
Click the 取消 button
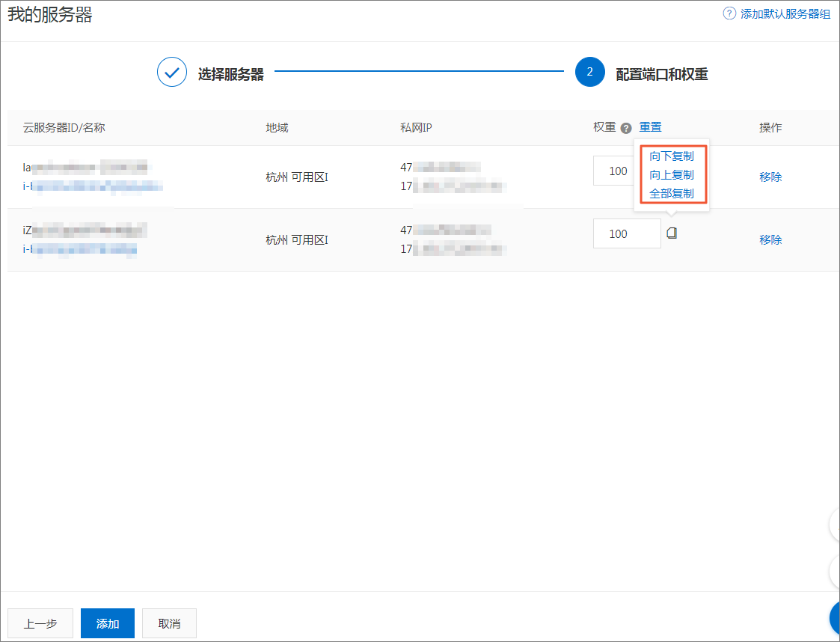pyautogui.click(x=169, y=623)
